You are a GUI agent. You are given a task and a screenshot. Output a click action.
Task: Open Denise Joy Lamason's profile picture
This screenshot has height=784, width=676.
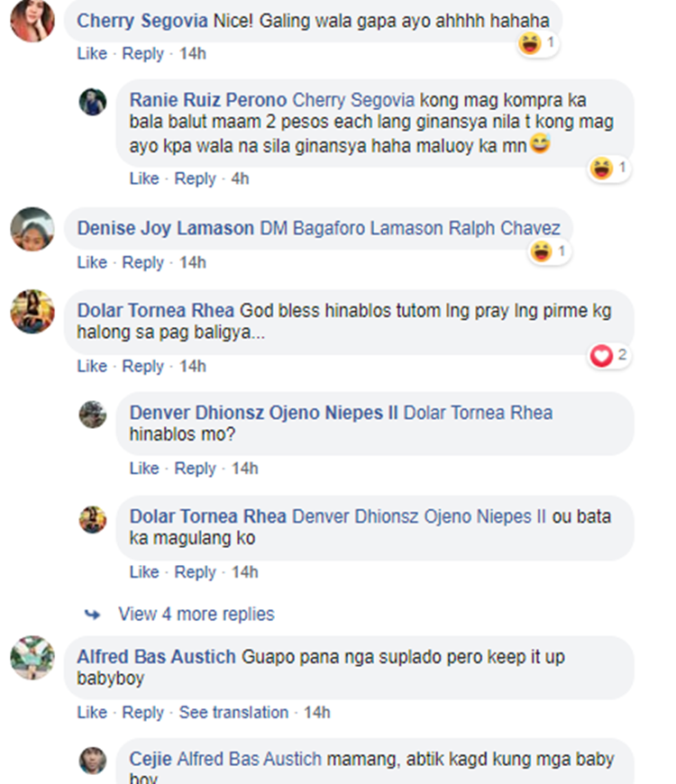[32, 229]
